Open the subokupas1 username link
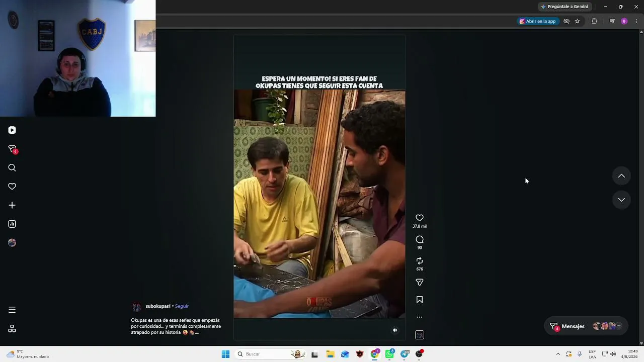Image resolution: width=644 pixels, height=362 pixels. coord(158,306)
